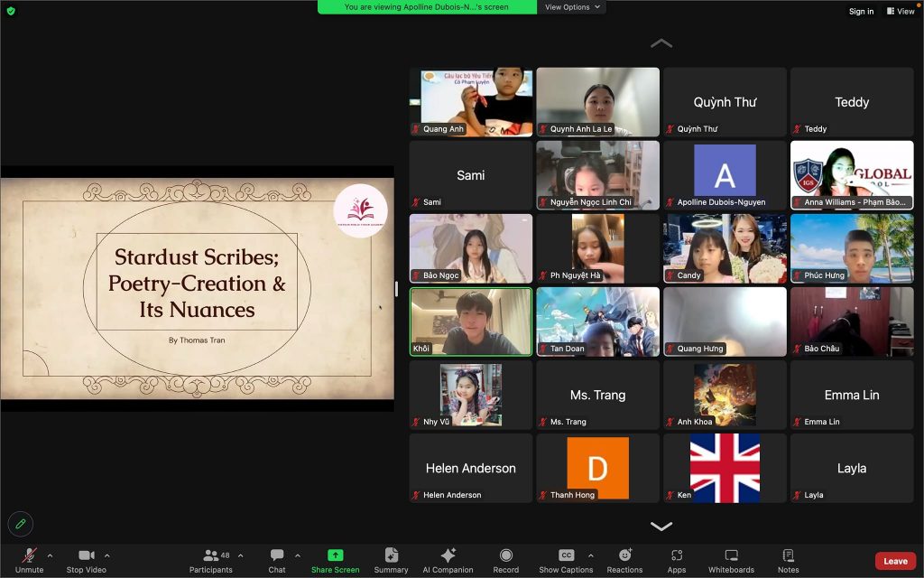Viewport: 924px width, 578px height.
Task: Expand audio options arrow beside Unmute
Action: [50, 555]
